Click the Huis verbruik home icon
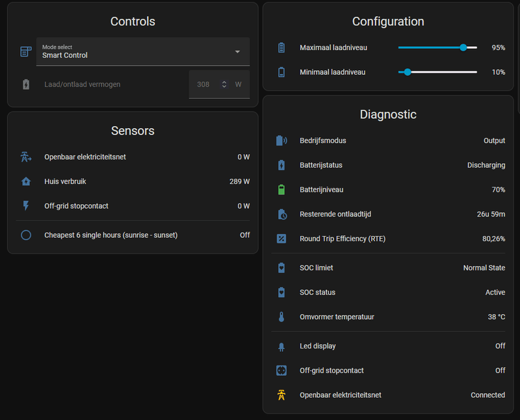This screenshot has height=420, width=520. tap(26, 181)
